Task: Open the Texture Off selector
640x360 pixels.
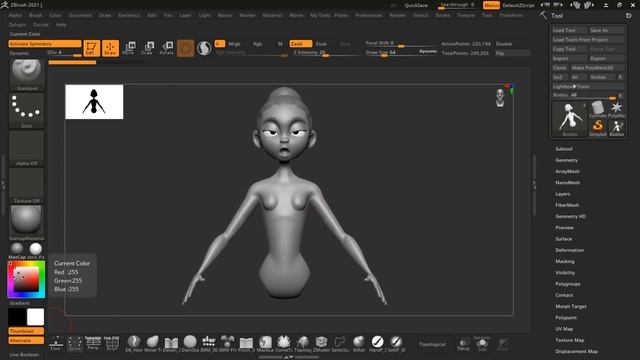Action: (x=27, y=185)
